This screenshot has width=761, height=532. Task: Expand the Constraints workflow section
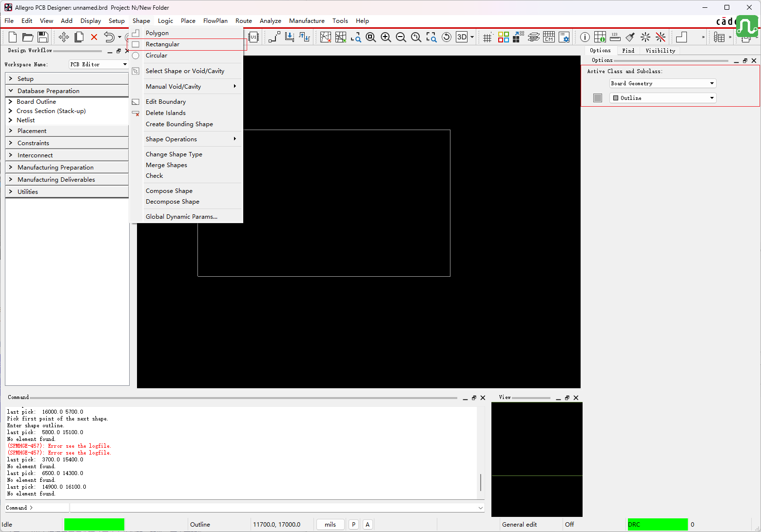[67, 143]
